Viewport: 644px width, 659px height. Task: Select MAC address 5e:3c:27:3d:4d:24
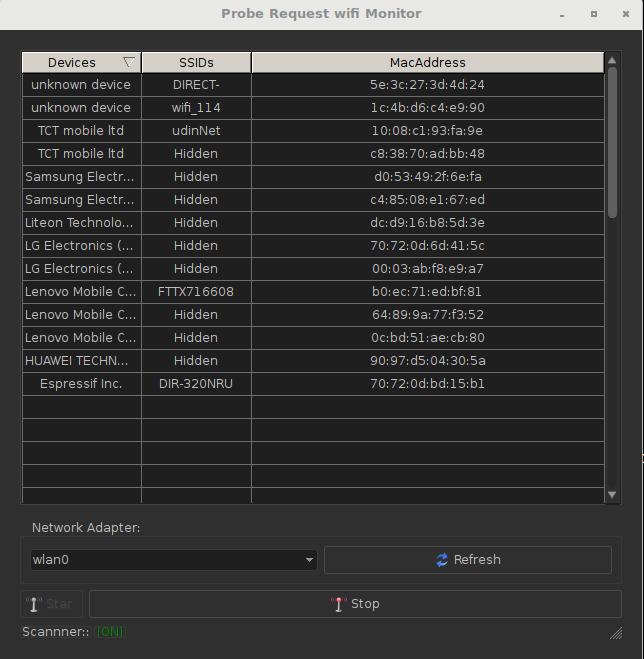427,85
